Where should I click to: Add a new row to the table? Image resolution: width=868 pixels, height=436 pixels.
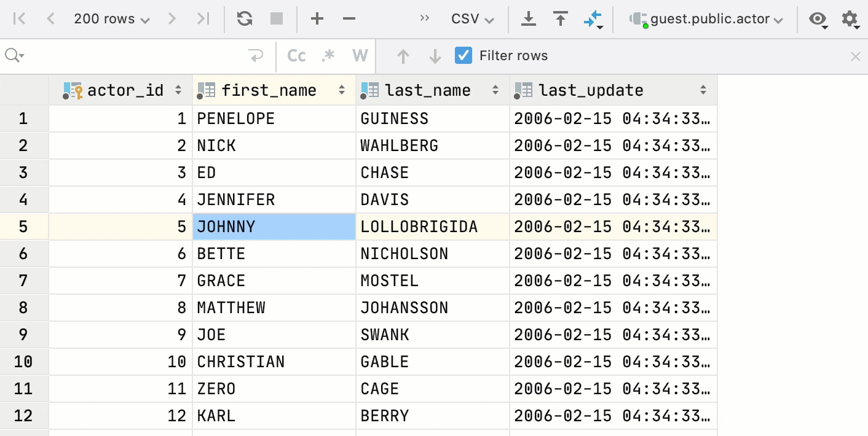317,18
